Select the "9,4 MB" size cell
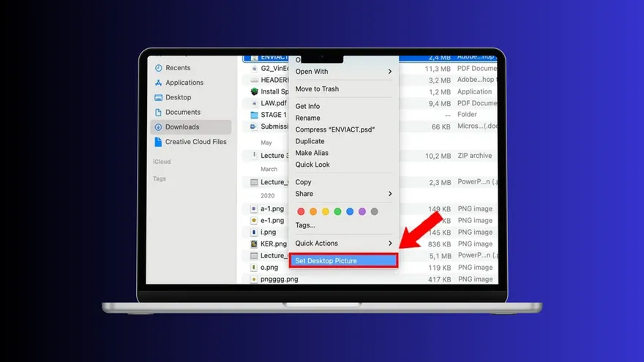This screenshot has width=644, height=362. coord(440,103)
